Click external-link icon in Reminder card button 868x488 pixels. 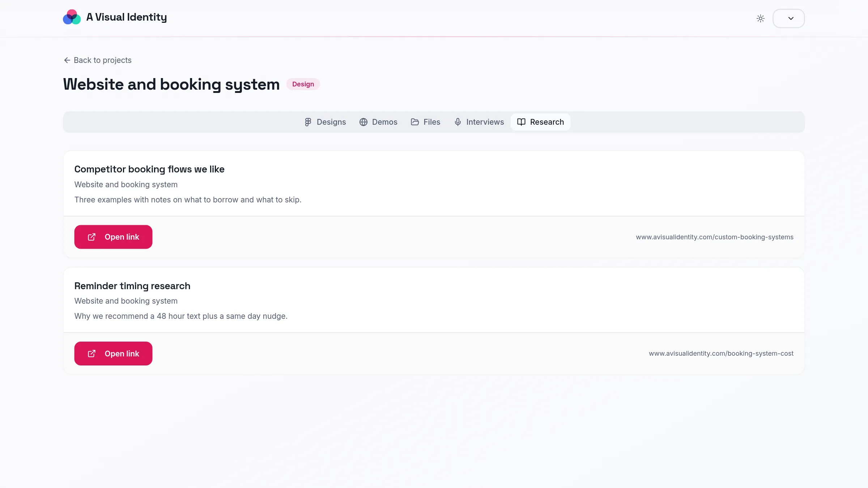pos(92,354)
